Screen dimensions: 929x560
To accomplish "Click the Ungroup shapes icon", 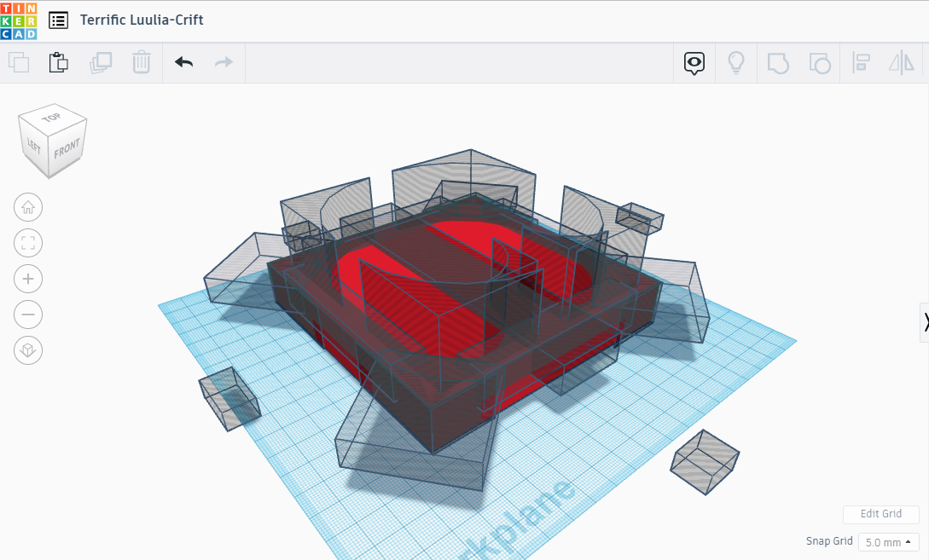I will (x=820, y=63).
